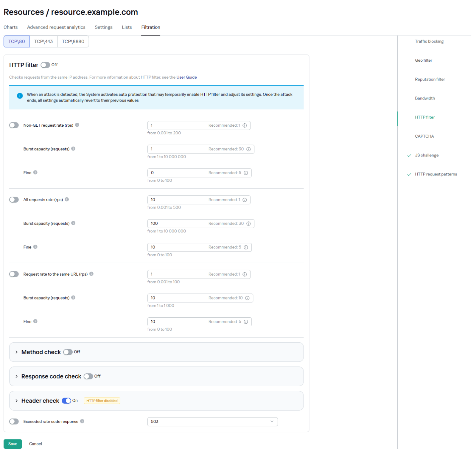Click Recommended: 10 info icon in Burst capacity field
The image size is (476, 452).
click(247, 298)
